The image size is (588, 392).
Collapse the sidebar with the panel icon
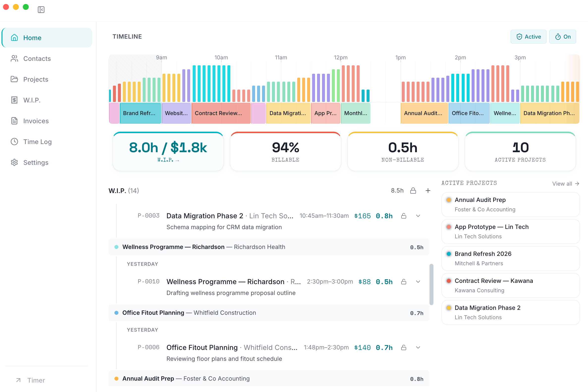pos(41,10)
